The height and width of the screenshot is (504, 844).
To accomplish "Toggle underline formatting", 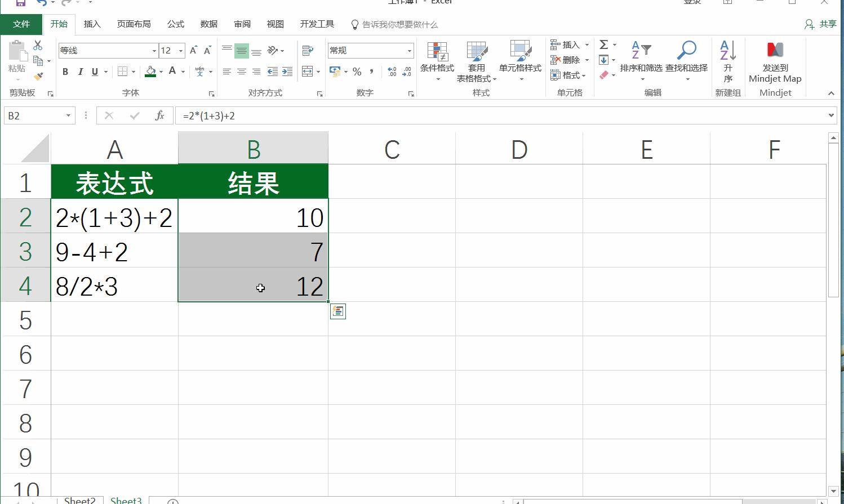I will point(94,72).
